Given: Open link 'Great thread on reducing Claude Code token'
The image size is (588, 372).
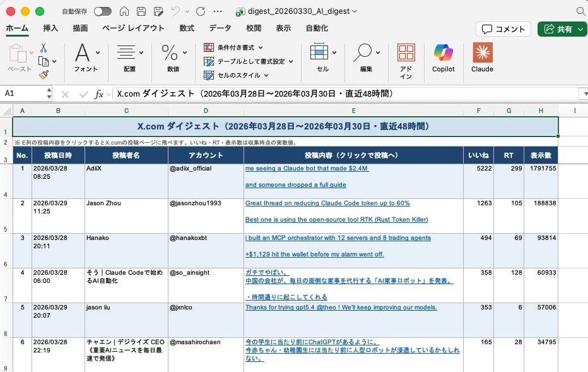Looking at the screenshot, I should (327, 203).
